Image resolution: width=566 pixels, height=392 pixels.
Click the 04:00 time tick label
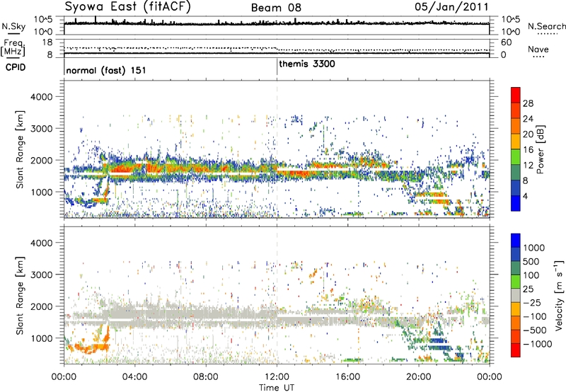(x=134, y=377)
